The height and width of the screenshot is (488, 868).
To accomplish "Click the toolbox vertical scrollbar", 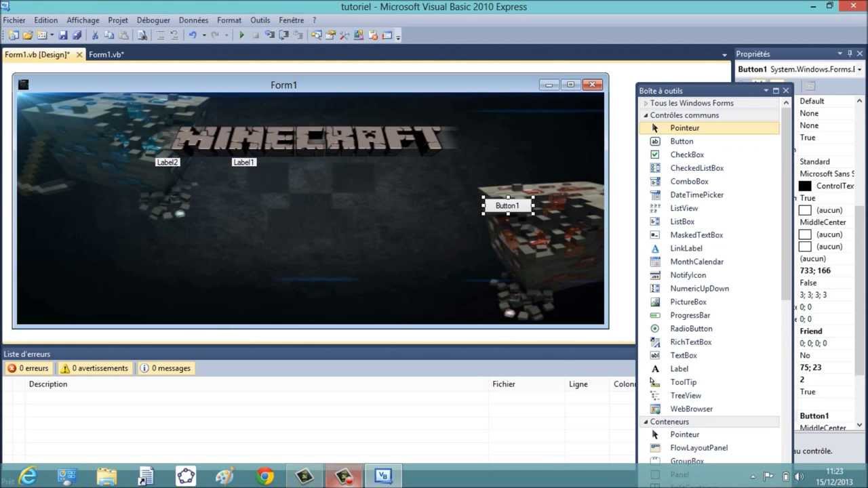I will (786, 203).
